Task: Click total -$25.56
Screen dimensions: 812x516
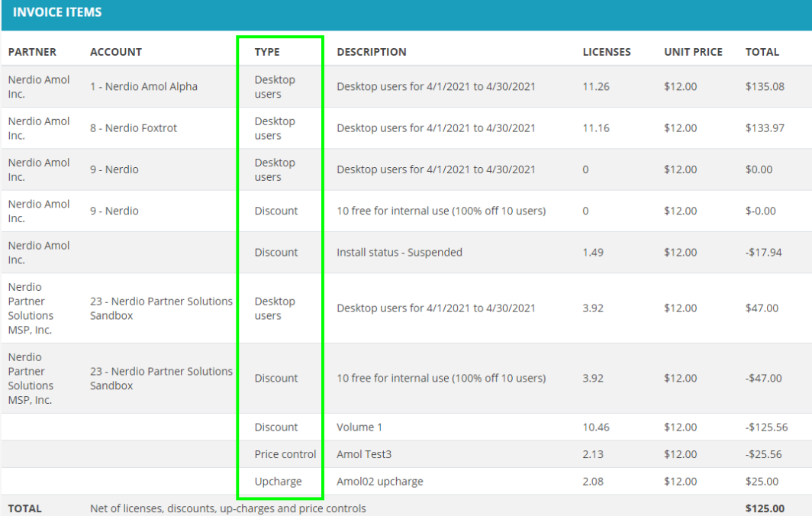Action: (763, 454)
